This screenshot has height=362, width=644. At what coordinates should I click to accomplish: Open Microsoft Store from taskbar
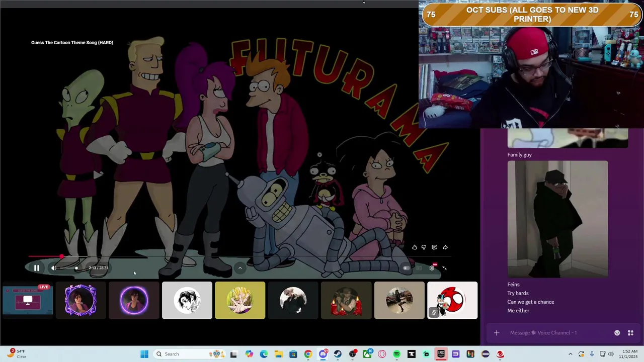tap(293, 354)
